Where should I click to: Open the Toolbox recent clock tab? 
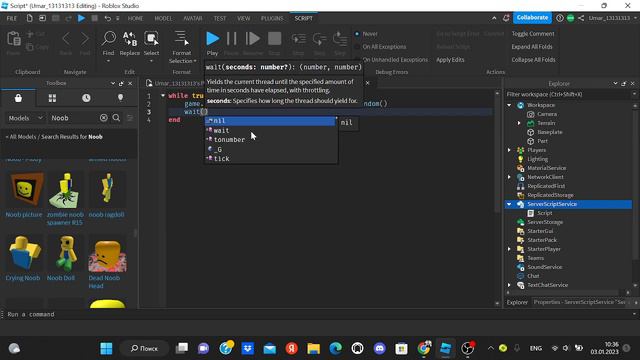pos(86,98)
